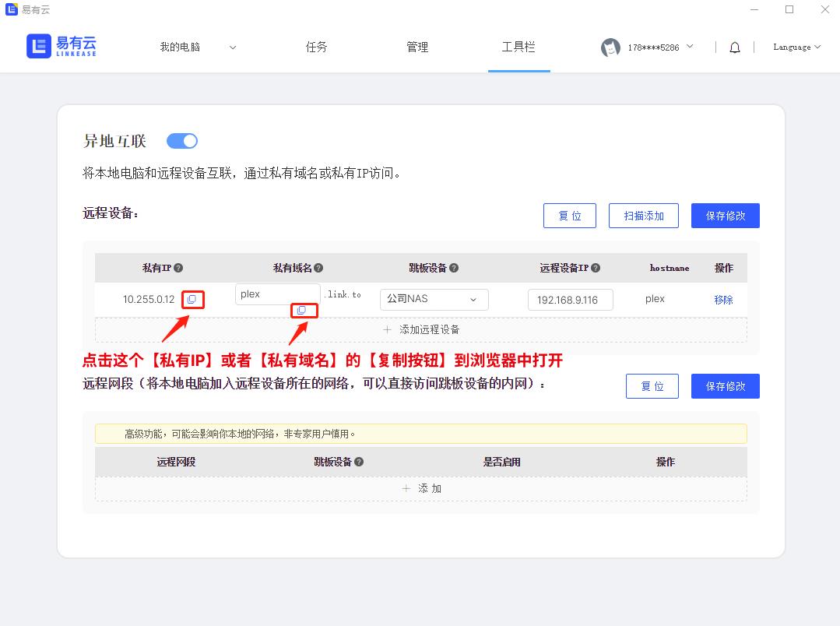Show help for 私有IP column

click(x=178, y=268)
